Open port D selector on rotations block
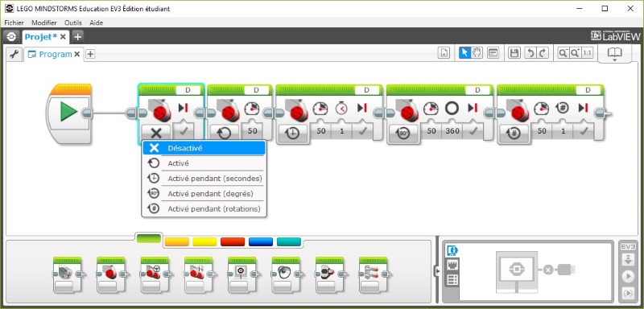 [x=588, y=90]
